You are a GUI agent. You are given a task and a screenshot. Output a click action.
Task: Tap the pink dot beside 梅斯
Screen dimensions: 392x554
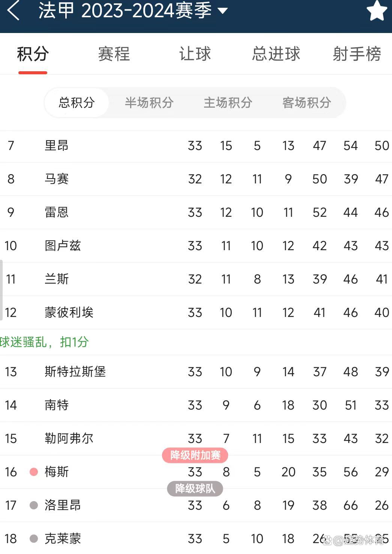(34, 472)
